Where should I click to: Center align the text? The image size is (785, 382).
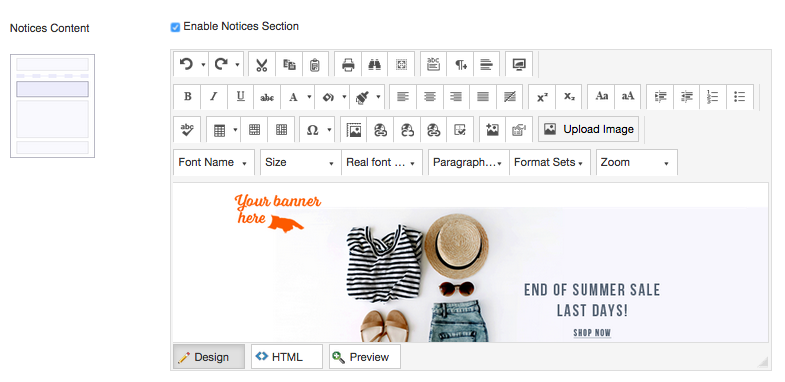(430, 97)
